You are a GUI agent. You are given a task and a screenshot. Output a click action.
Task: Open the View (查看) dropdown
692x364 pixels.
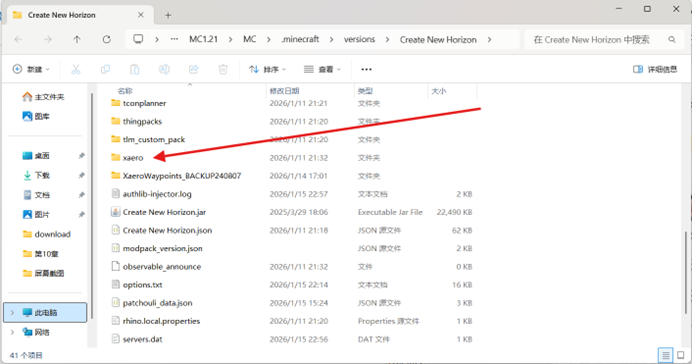[322, 69]
